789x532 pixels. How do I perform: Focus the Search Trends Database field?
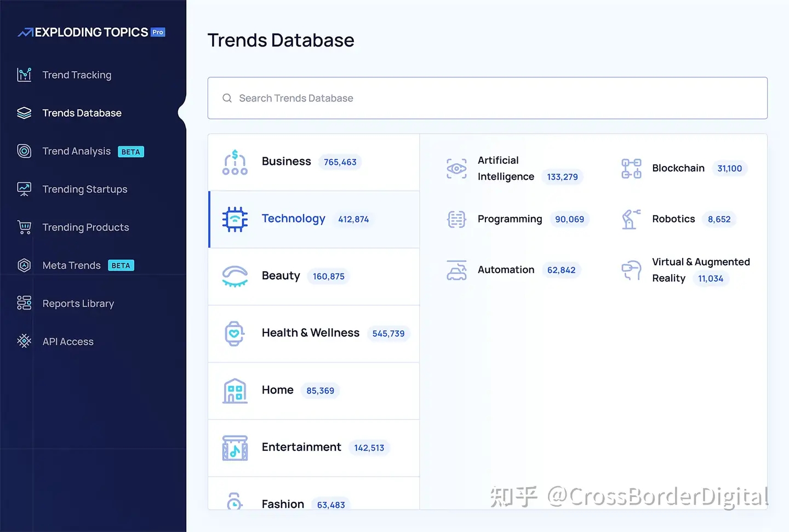coord(487,98)
